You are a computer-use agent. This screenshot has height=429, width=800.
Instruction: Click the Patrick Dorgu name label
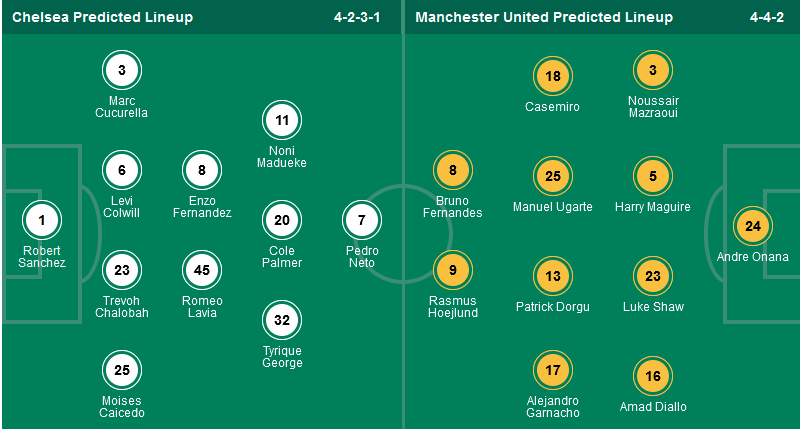[553, 307]
